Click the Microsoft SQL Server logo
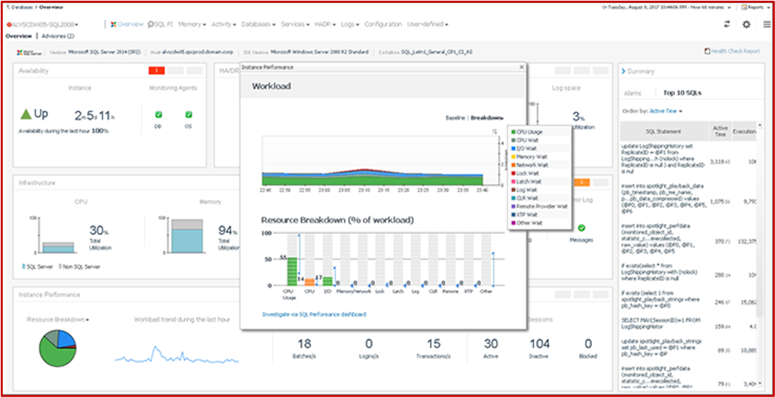The height and width of the screenshot is (397, 775). (x=30, y=52)
